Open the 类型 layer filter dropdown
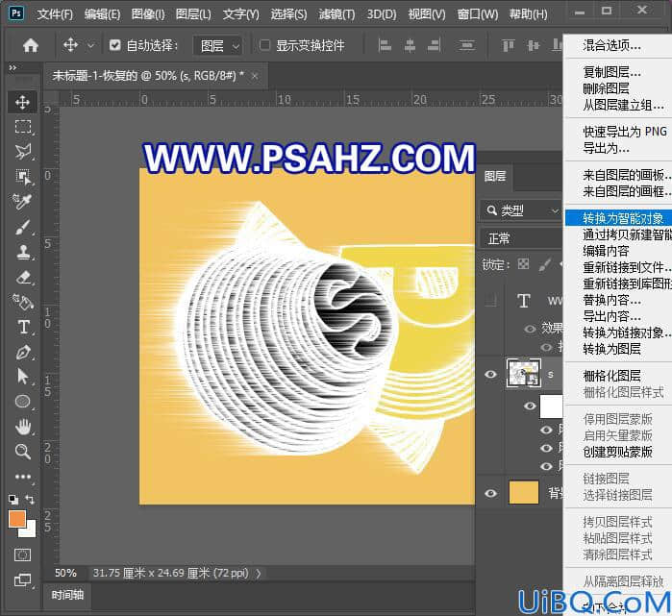 (523, 210)
